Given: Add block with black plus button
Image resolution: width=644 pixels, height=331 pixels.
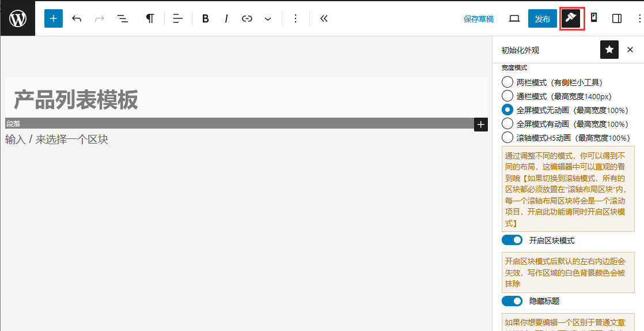Looking at the screenshot, I should pyautogui.click(x=481, y=124).
